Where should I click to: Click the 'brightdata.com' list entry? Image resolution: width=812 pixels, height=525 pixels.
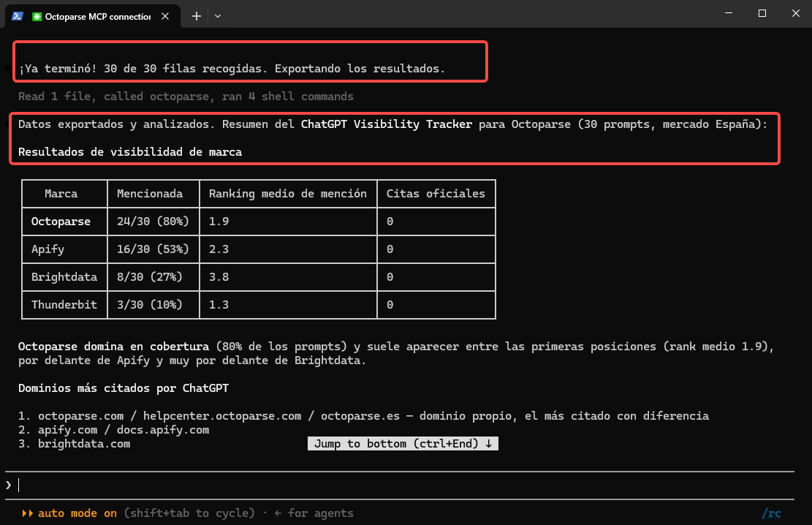coord(84,444)
